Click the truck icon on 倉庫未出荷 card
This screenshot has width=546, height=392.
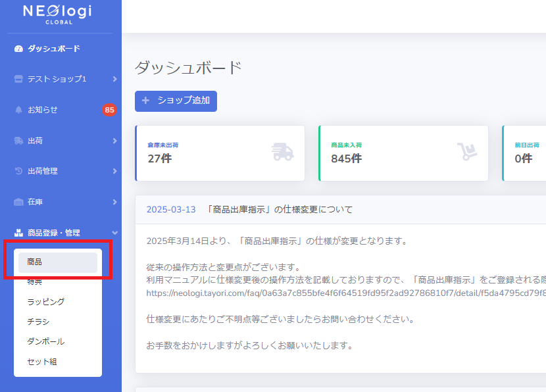pos(282,152)
